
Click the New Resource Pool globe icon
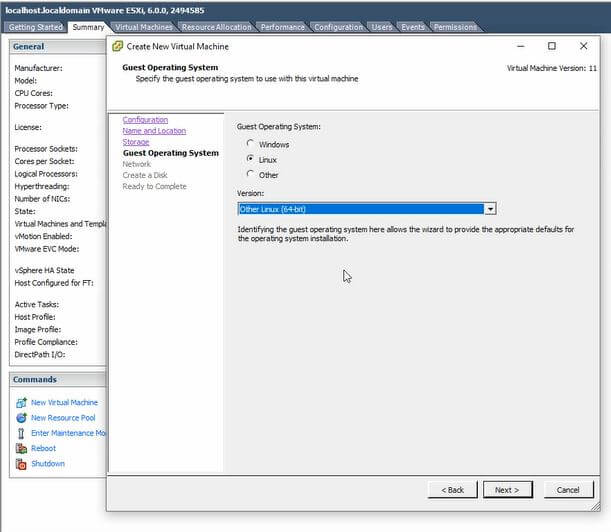pos(21,418)
